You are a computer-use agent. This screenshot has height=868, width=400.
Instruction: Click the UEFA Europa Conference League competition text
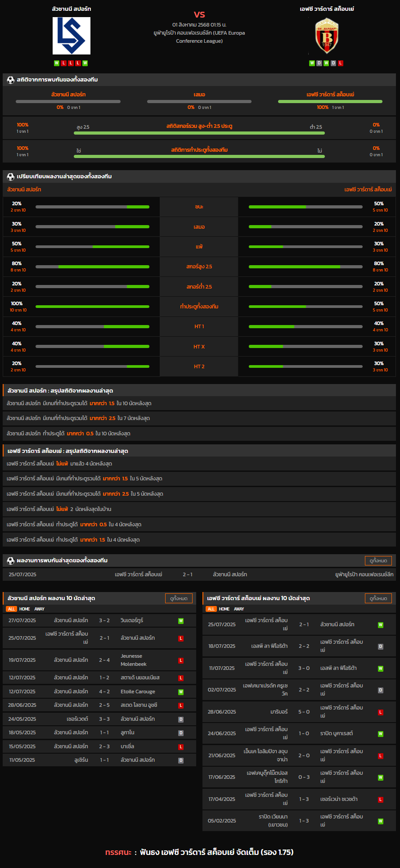199,37
